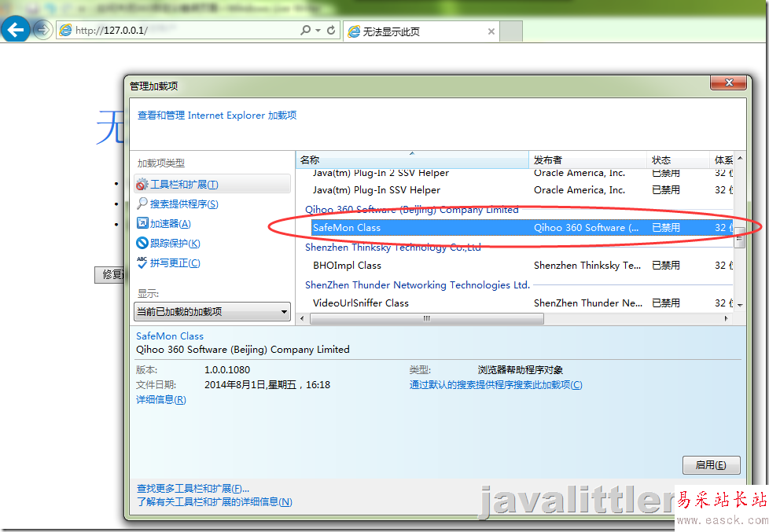Viewport: 769px width, 532px height.
Task: Click the search magnifier in address bar
Action: pos(306,31)
